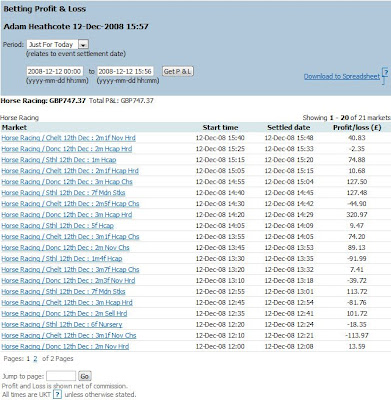
Task: Select Total P&L: GBP747.37 text
Action: [121, 101]
